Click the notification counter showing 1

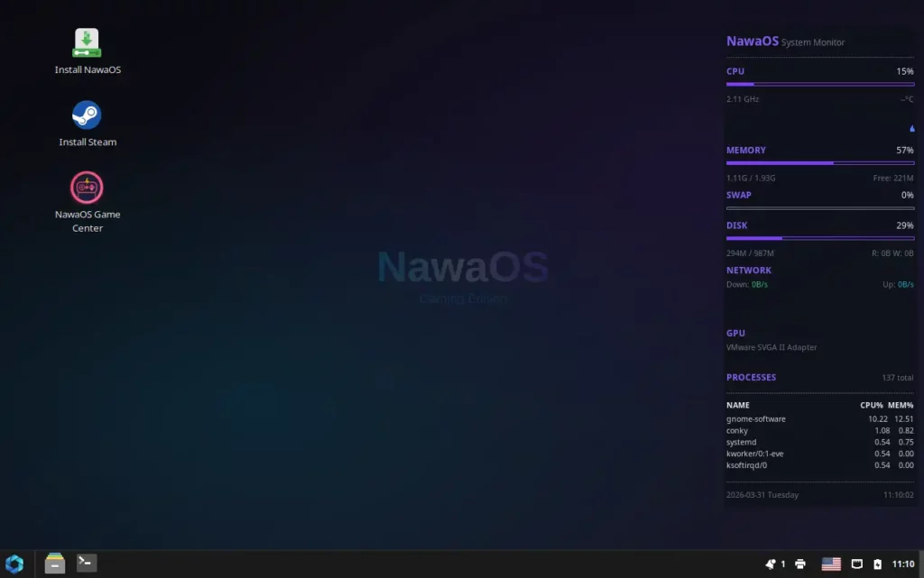click(x=782, y=563)
